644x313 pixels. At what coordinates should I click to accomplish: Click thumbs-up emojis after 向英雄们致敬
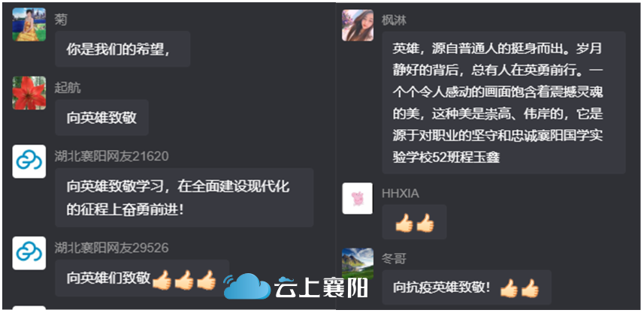click(x=184, y=280)
